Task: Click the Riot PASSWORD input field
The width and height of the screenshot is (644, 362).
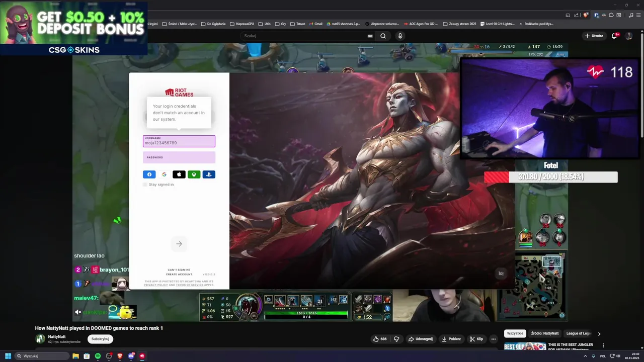Action: [x=179, y=157]
